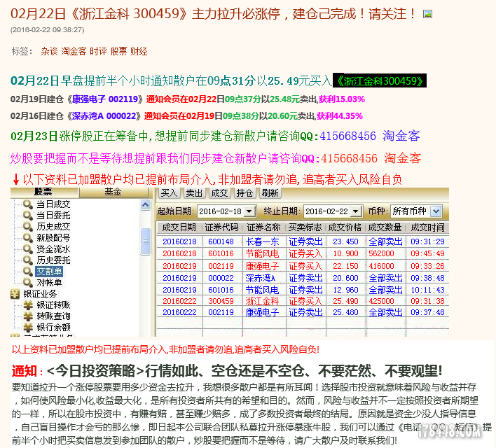
Task: Click the 卖出 toolbar button
Action: 194,193
